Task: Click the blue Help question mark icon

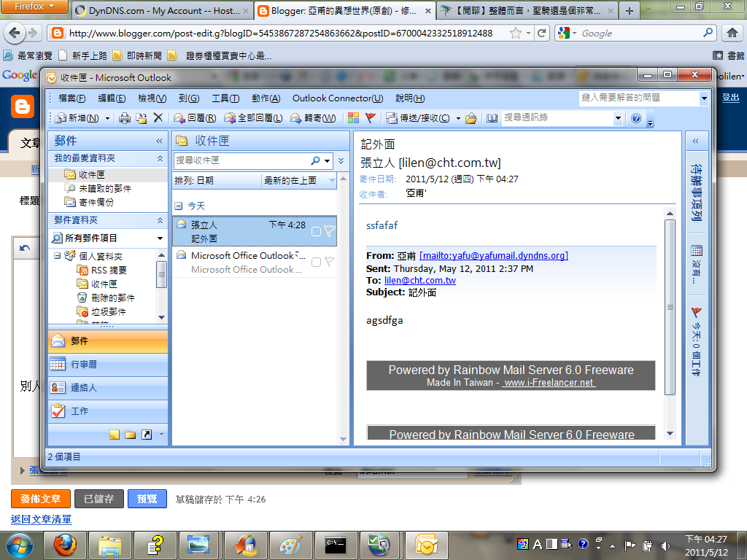Action: [x=636, y=118]
